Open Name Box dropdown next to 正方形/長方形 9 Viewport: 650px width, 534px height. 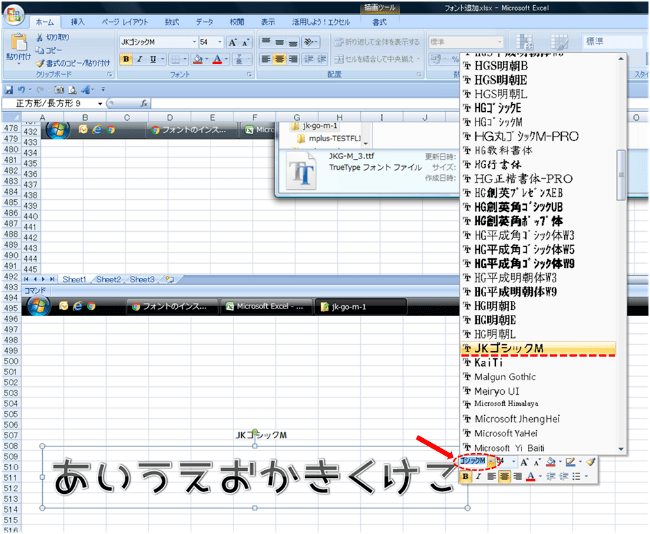[x=100, y=104]
